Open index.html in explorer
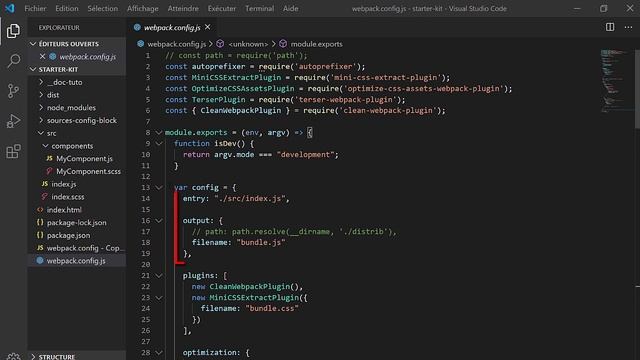The height and width of the screenshot is (360, 640). 77,209
